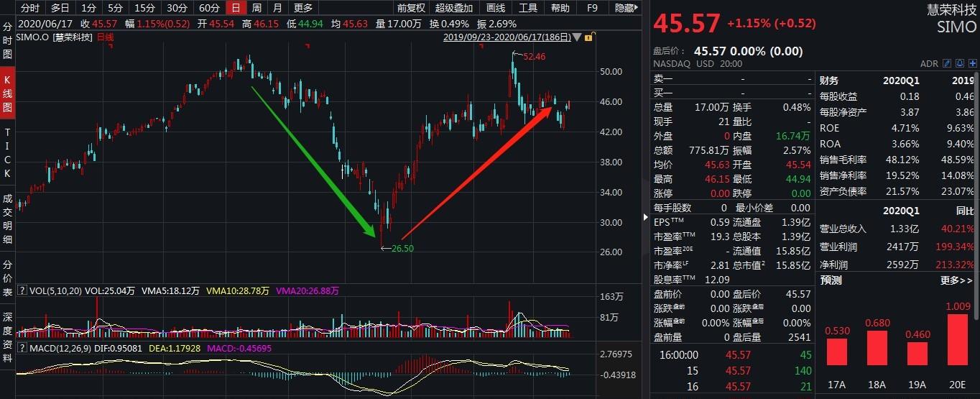This screenshot has width=980, height=399.
Task: Click the 营业总收入 row label
Action: tap(843, 229)
